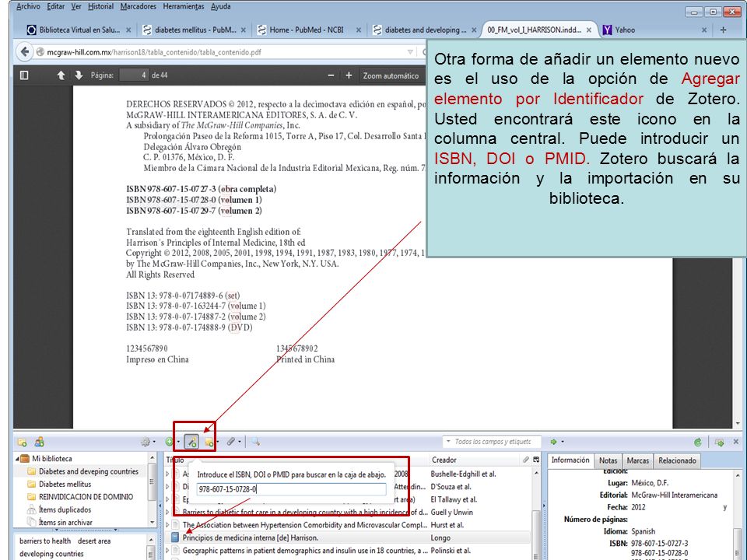Click the PDF page number field
Screen dimensions: 747x560
pyautogui.click(x=133, y=75)
